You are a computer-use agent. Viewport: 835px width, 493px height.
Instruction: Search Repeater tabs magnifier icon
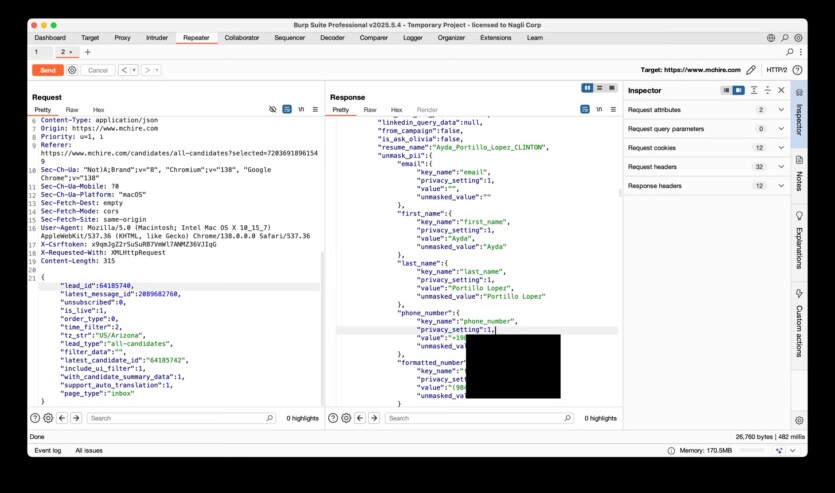point(790,52)
